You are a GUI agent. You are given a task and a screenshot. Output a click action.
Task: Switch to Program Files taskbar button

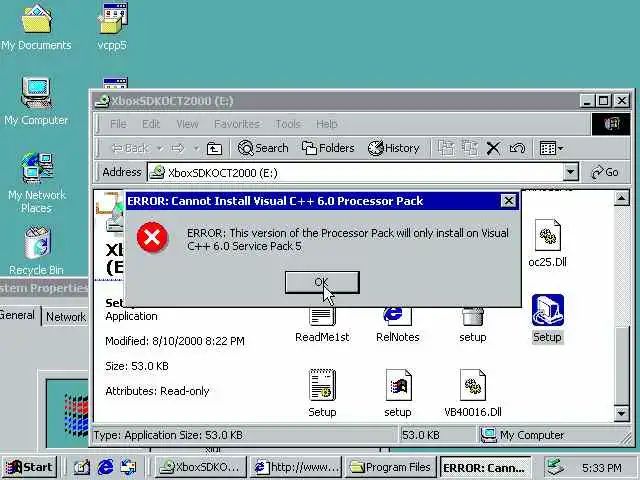click(391, 467)
